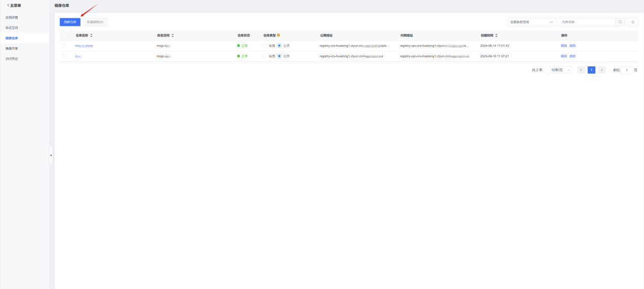Select 私有 for the 2024-06-14 row
644x289 pixels.
265,46
